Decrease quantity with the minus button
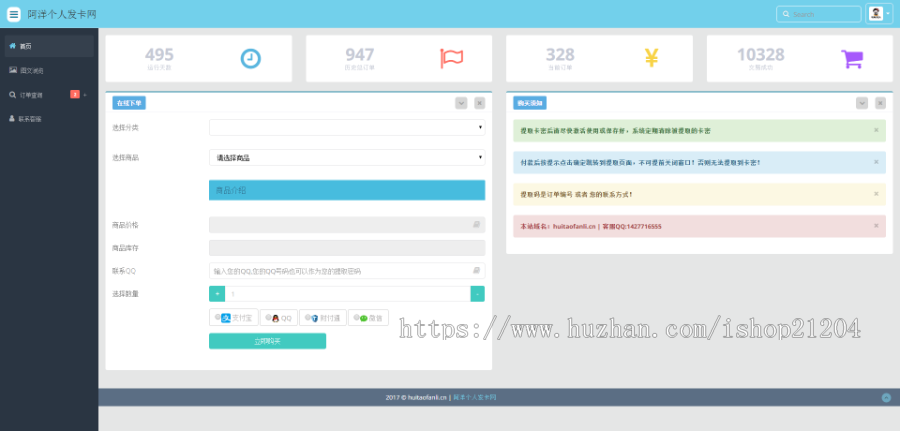900x431 pixels. [478, 294]
